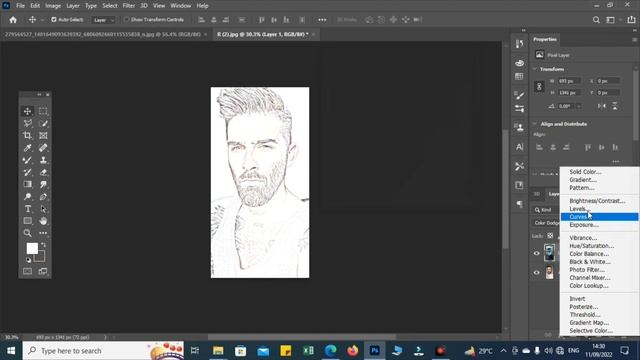Image resolution: width=640 pixels, height=360 pixels.
Task: Collapse the Align and Distribute section
Action: [x=535, y=124]
